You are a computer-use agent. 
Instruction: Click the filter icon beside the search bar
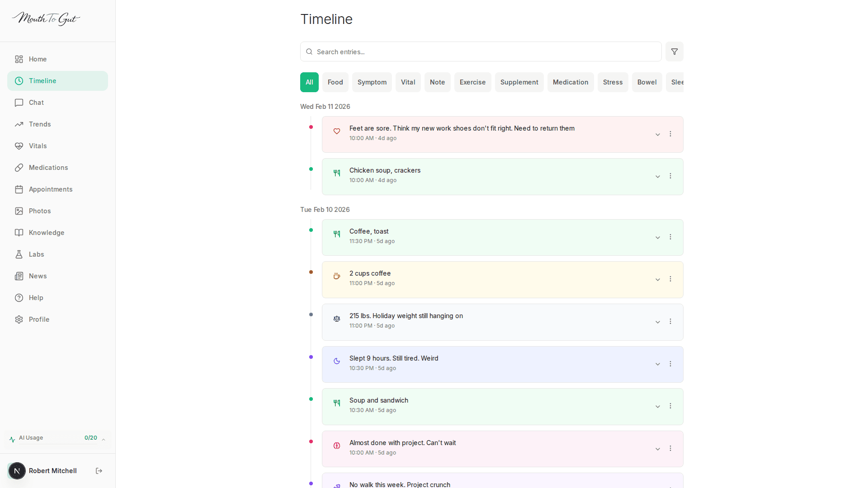[674, 52]
